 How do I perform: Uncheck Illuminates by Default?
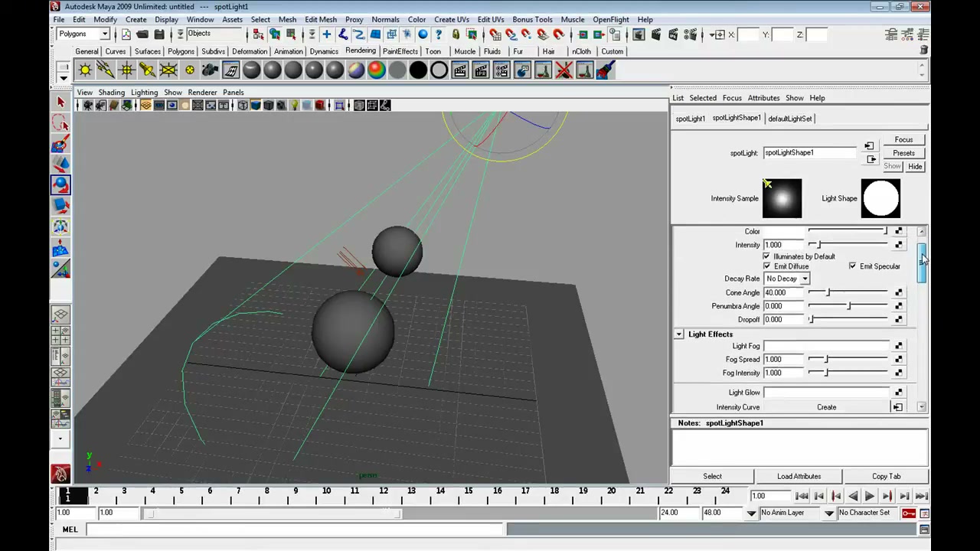(x=766, y=256)
